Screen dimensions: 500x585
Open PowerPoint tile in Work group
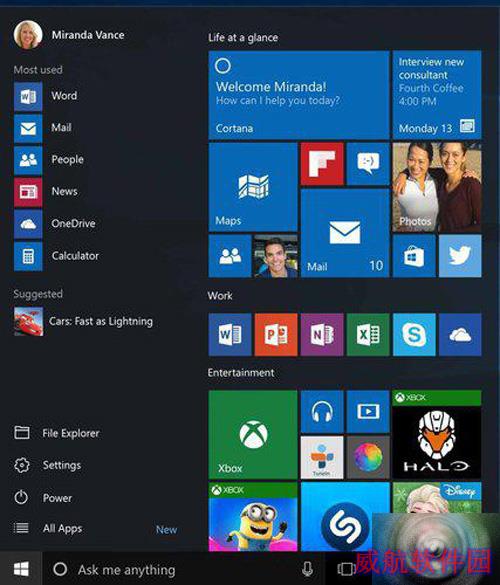276,335
